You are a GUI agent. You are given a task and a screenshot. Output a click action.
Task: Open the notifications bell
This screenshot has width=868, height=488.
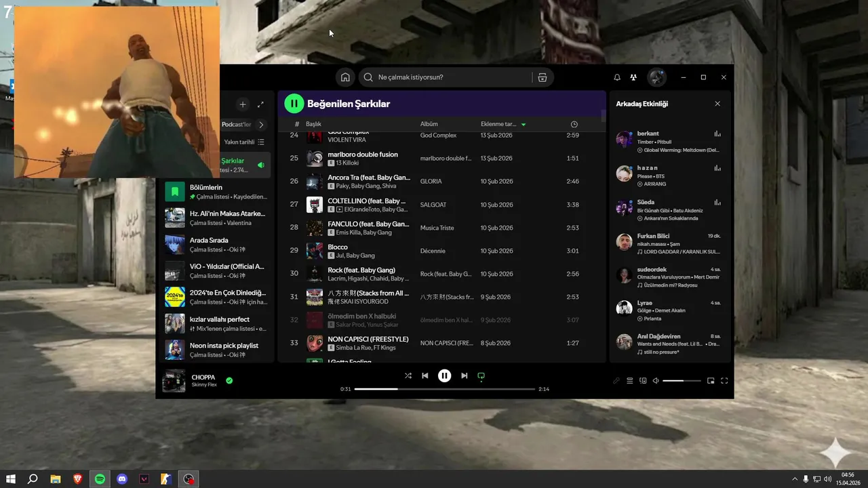pos(617,77)
